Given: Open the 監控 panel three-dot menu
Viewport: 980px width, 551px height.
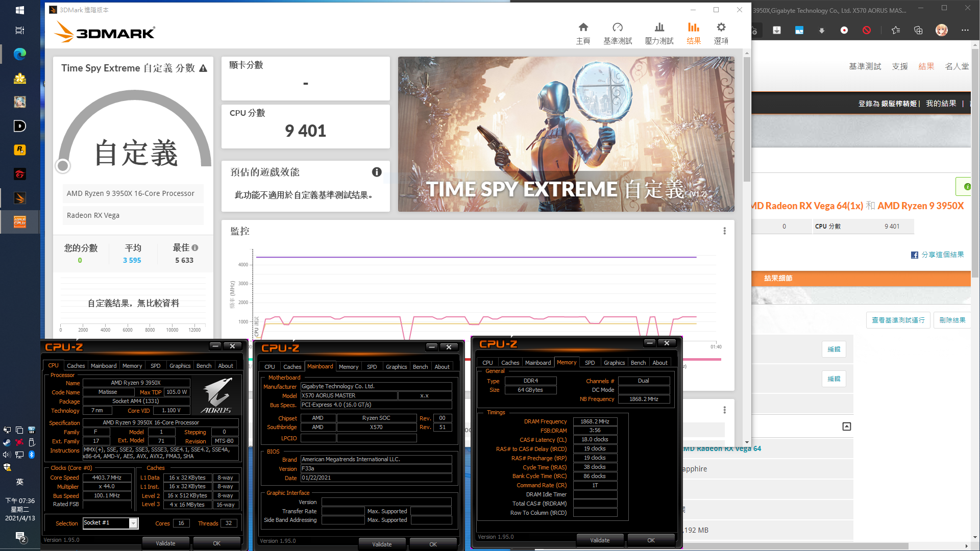Looking at the screenshot, I should (x=724, y=231).
